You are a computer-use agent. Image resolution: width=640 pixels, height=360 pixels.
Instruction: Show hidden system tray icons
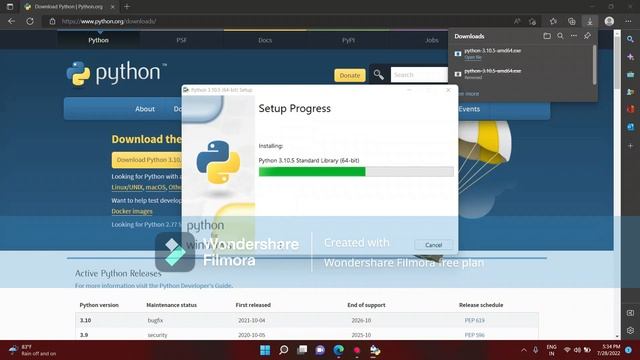(524, 350)
